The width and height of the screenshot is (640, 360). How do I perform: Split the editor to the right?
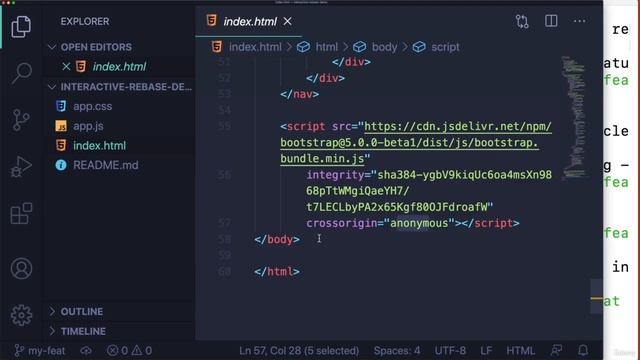(x=551, y=21)
